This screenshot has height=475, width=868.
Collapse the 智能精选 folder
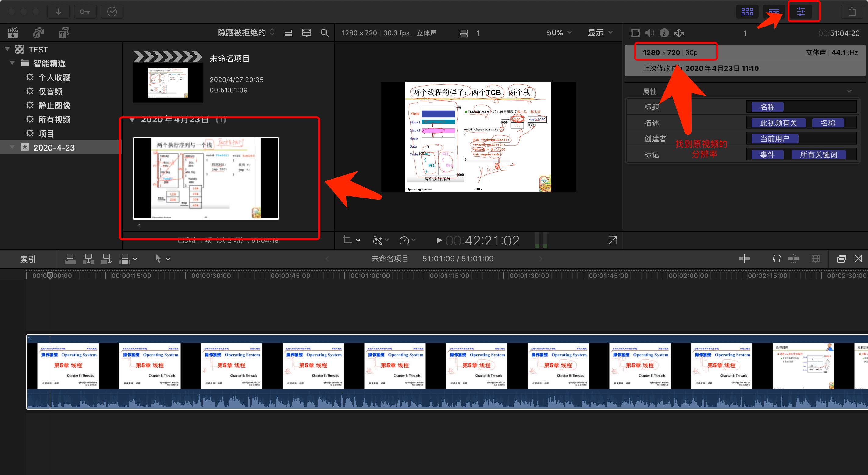pyautogui.click(x=12, y=63)
